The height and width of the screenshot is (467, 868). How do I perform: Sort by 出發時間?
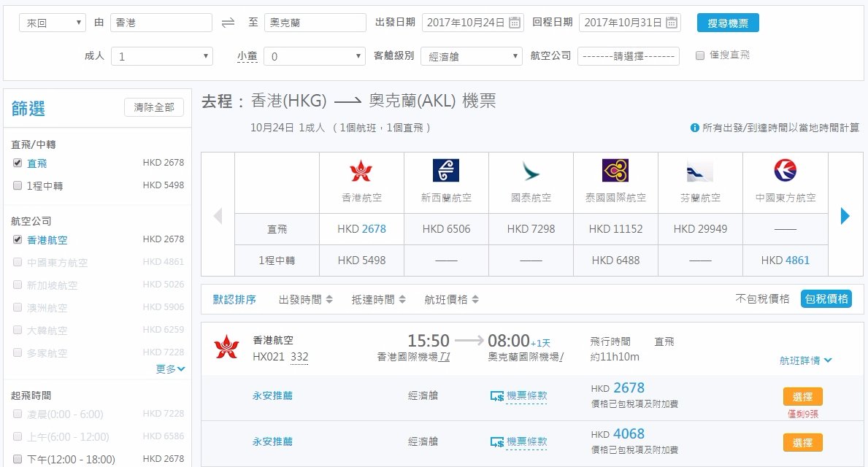click(x=306, y=299)
